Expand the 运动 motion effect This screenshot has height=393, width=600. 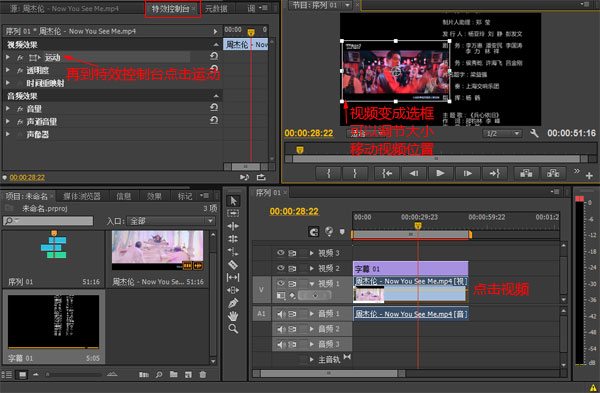point(8,57)
